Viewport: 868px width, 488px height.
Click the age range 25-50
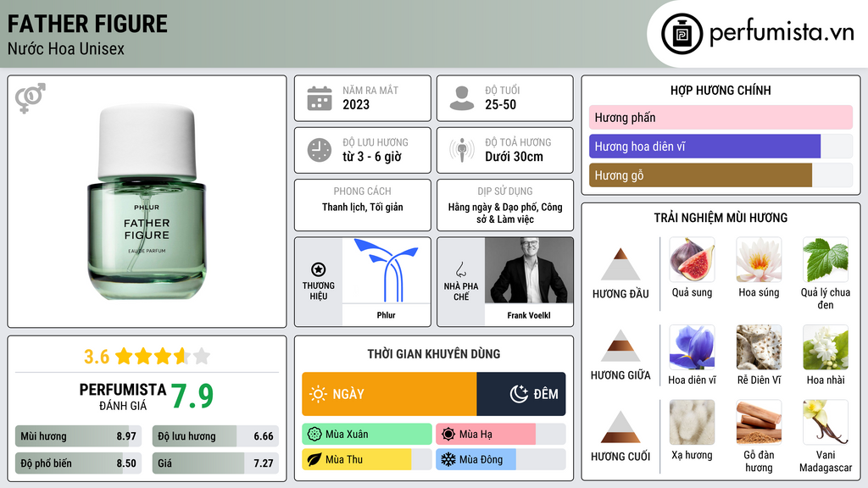tap(500, 104)
